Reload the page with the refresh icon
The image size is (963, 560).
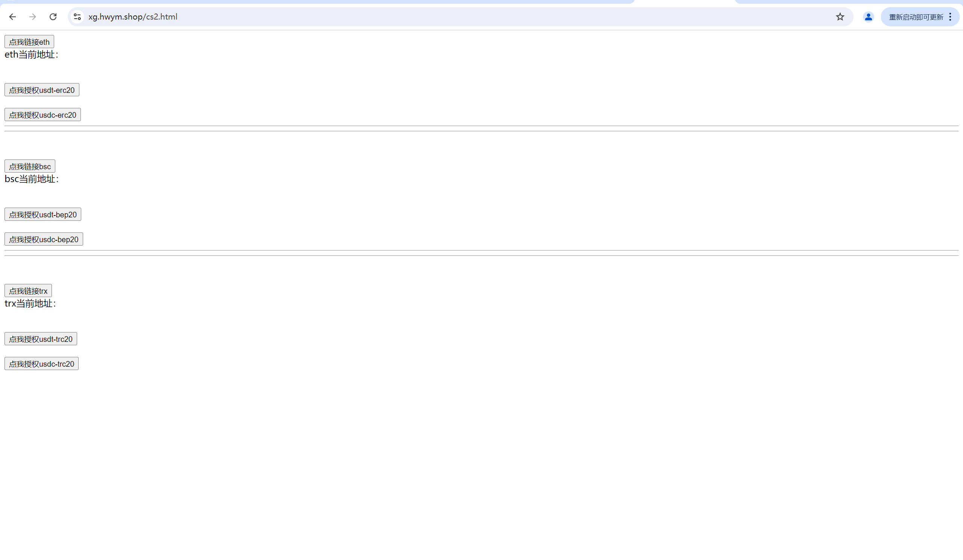[x=53, y=17]
